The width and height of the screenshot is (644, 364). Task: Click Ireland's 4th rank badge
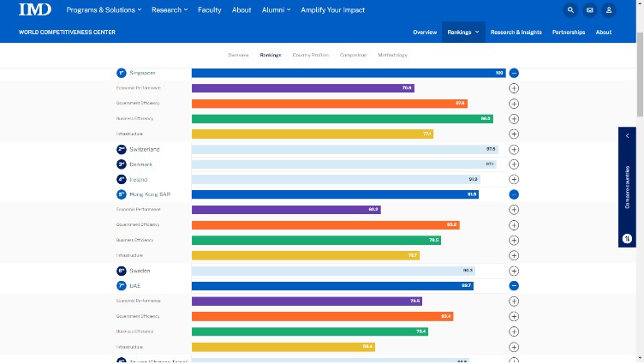pos(121,180)
